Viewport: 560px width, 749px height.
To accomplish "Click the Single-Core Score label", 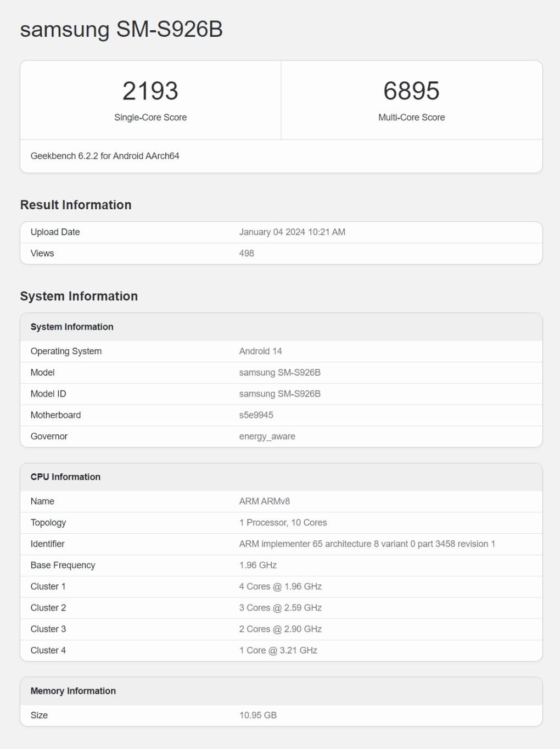I will 150,118.
